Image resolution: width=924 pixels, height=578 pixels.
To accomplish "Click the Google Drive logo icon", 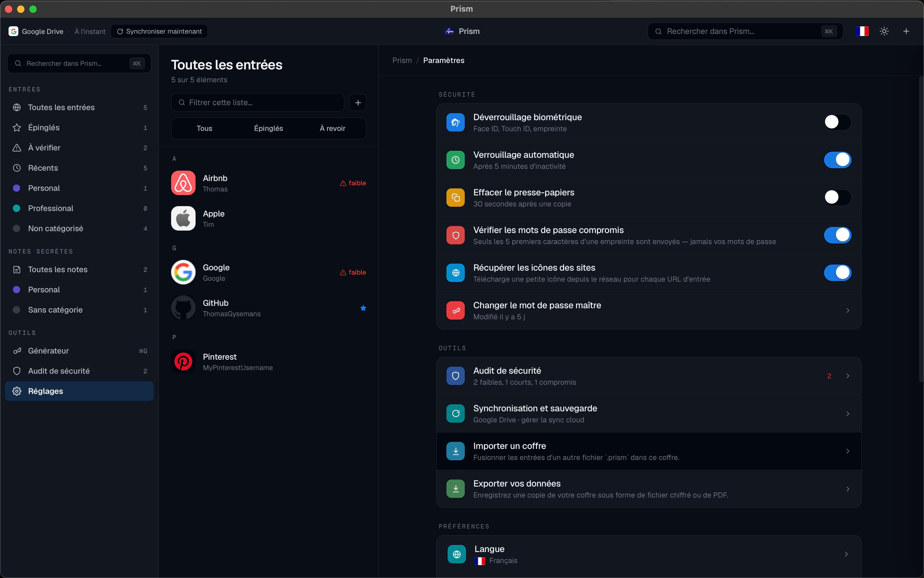I will (x=13, y=31).
